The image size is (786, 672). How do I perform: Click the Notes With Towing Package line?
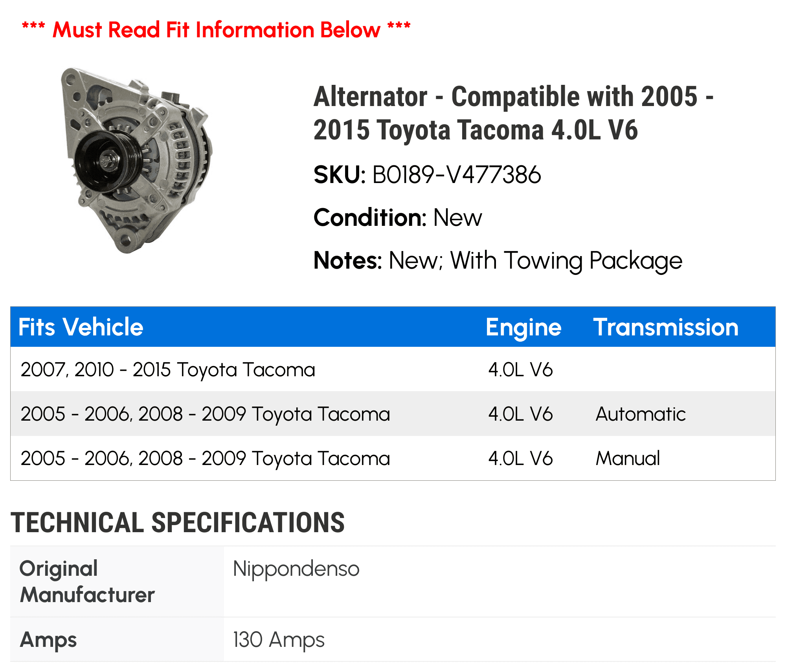tap(498, 260)
